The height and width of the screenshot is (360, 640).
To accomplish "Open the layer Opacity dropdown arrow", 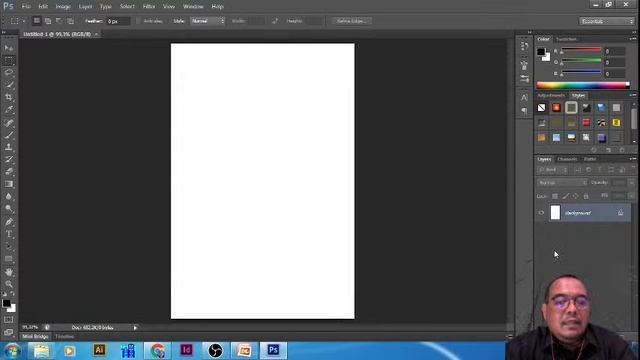I will [x=631, y=182].
